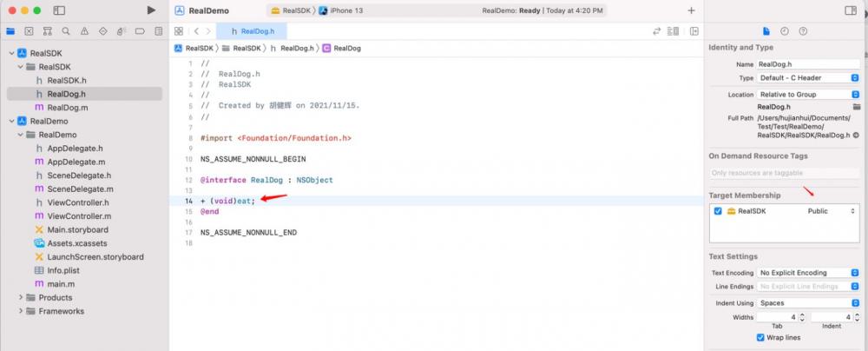Image resolution: width=868 pixels, height=351 pixels.
Task: Toggle the inspectors panel icon
Action: [x=851, y=10]
